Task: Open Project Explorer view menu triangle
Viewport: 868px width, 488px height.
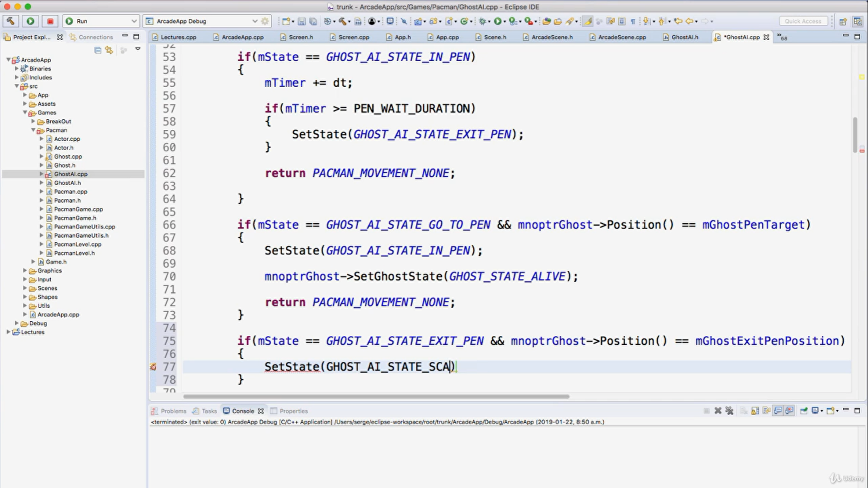Action: click(x=138, y=49)
